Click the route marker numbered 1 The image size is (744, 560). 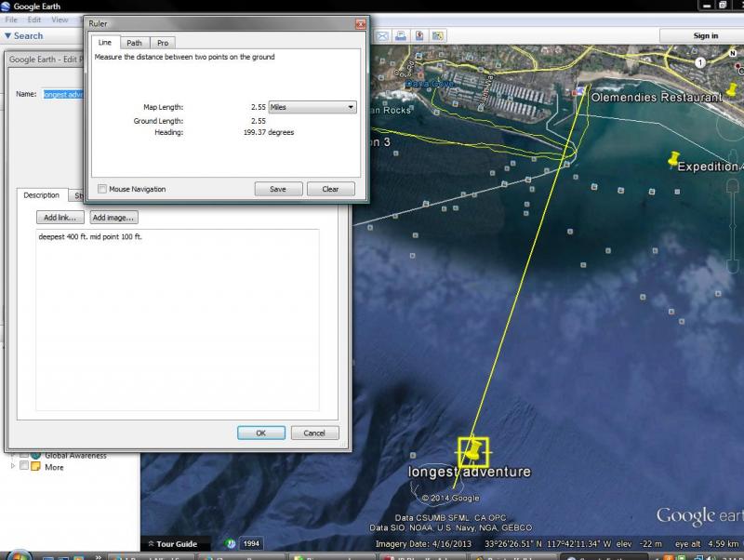pyautogui.click(x=700, y=62)
